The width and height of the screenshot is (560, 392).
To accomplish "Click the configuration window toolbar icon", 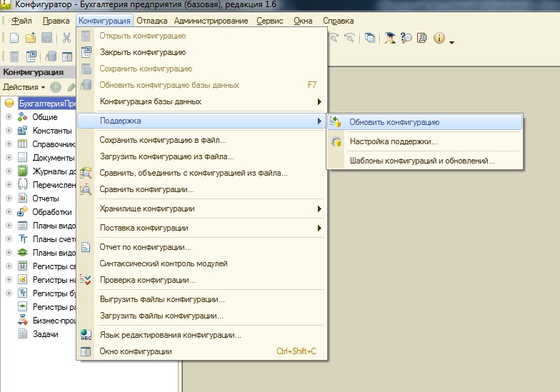I will [67, 56].
